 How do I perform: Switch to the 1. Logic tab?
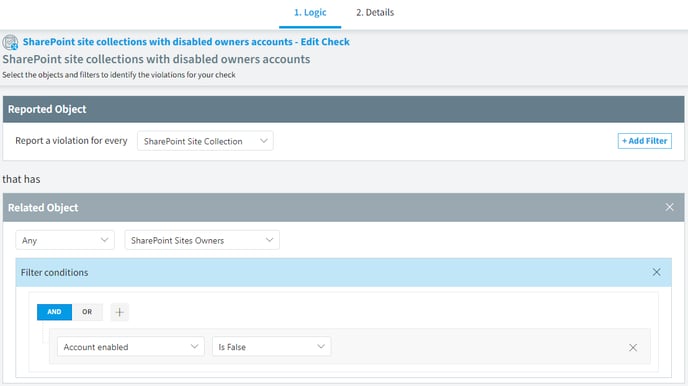point(310,13)
